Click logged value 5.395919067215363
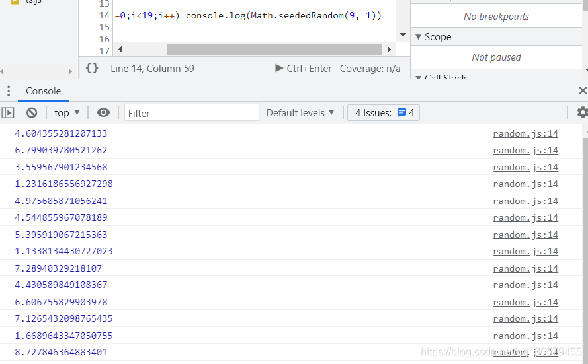The width and height of the screenshot is (588, 364). point(61,235)
